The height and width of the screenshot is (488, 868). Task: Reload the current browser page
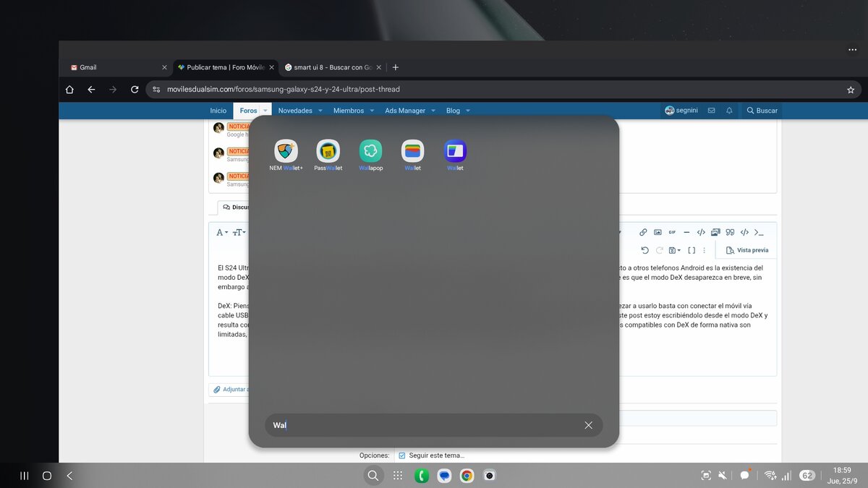pyautogui.click(x=135, y=90)
